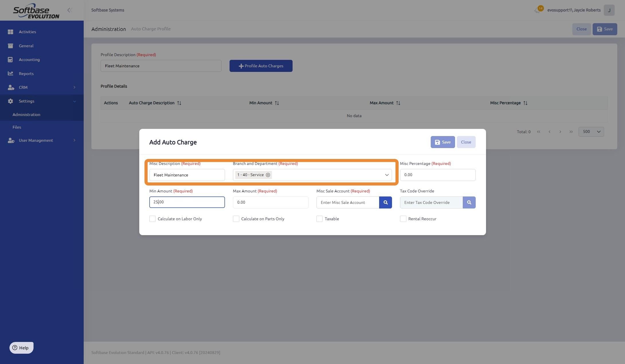Image resolution: width=625 pixels, height=364 pixels.
Task: Click the Misc Sale Account search icon
Action: click(x=385, y=202)
